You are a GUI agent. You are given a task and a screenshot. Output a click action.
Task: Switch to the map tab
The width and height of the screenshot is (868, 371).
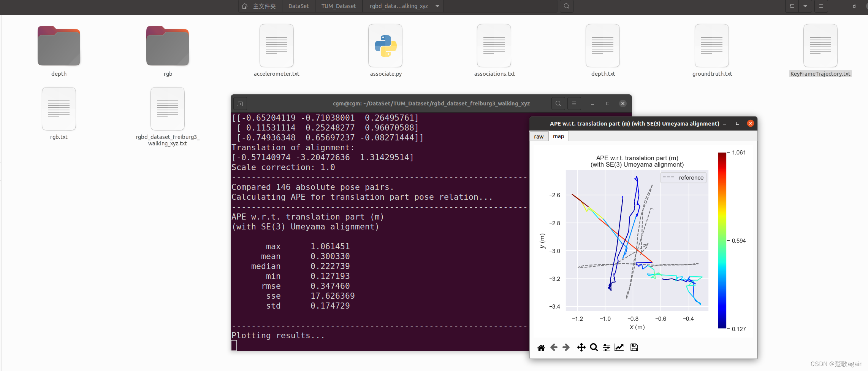click(x=558, y=137)
